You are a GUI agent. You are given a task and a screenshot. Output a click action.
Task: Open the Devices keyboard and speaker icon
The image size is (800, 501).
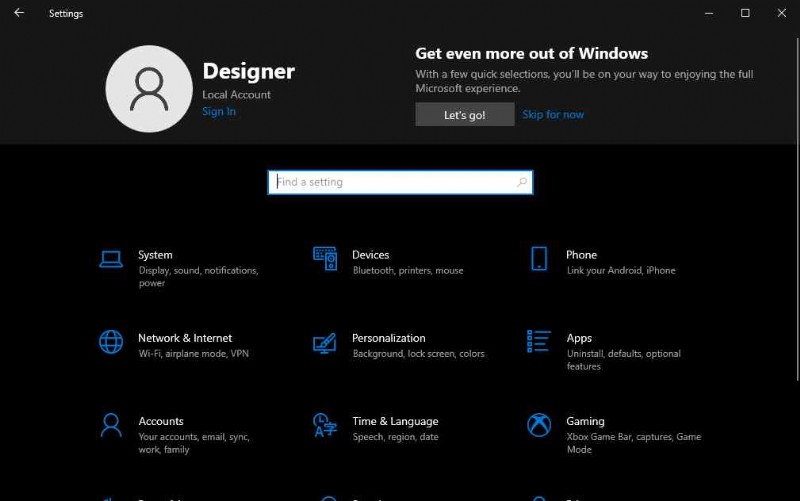click(325, 259)
